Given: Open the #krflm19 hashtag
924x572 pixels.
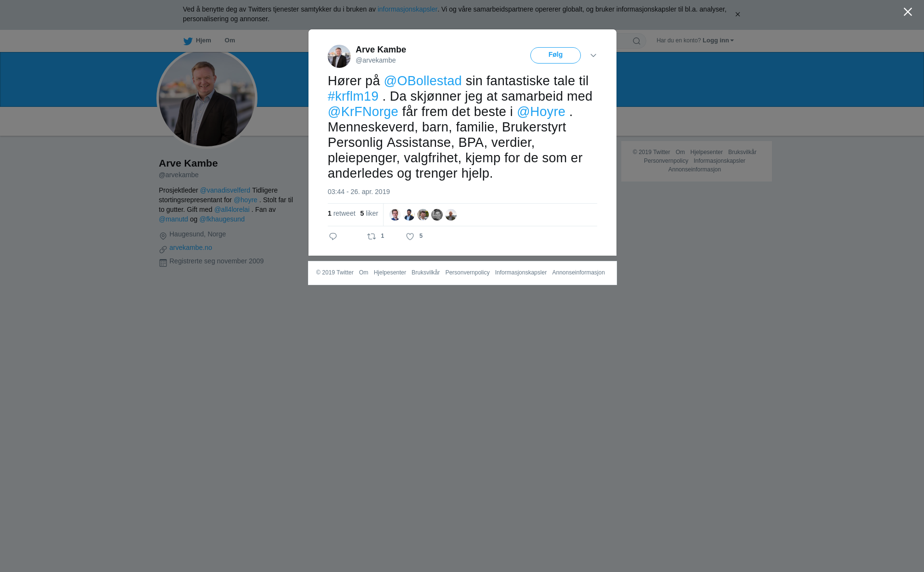Looking at the screenshot, I should [x=353, y=96].
